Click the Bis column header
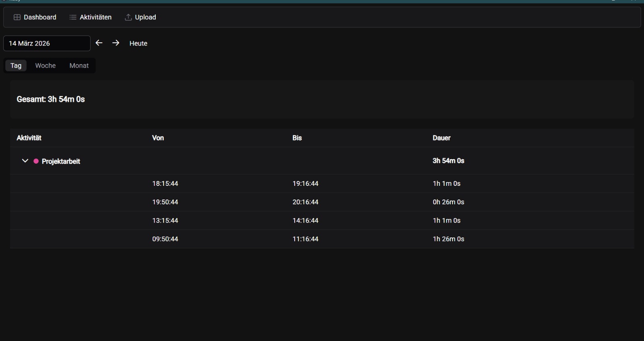Screen dimensions: 644x341 coord(297,138)
